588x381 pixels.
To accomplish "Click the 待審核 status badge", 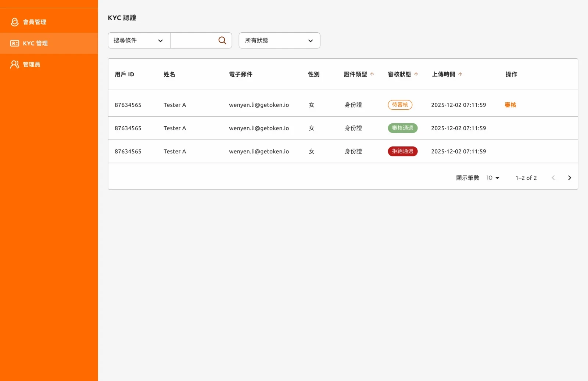I will pyautogui.click(x=400, y=105).
